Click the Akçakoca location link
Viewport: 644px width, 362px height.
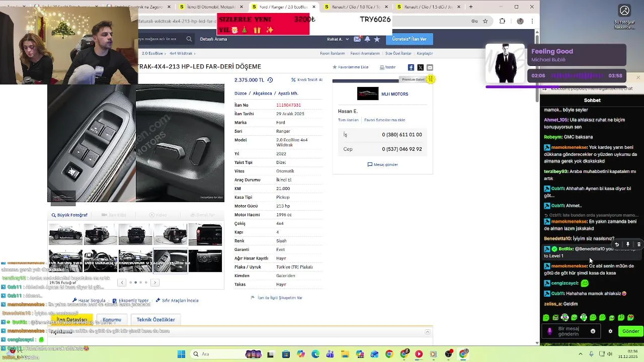(262, 94)
